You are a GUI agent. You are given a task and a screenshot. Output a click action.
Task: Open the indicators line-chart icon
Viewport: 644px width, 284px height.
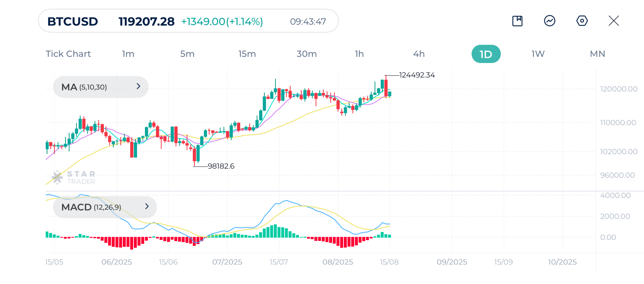tap(549, 21)
